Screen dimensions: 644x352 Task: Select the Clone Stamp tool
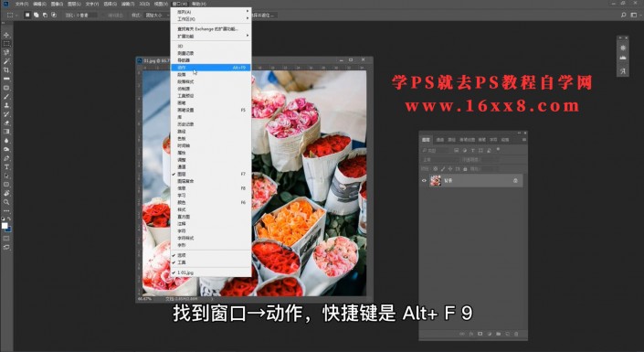[6, 105]
